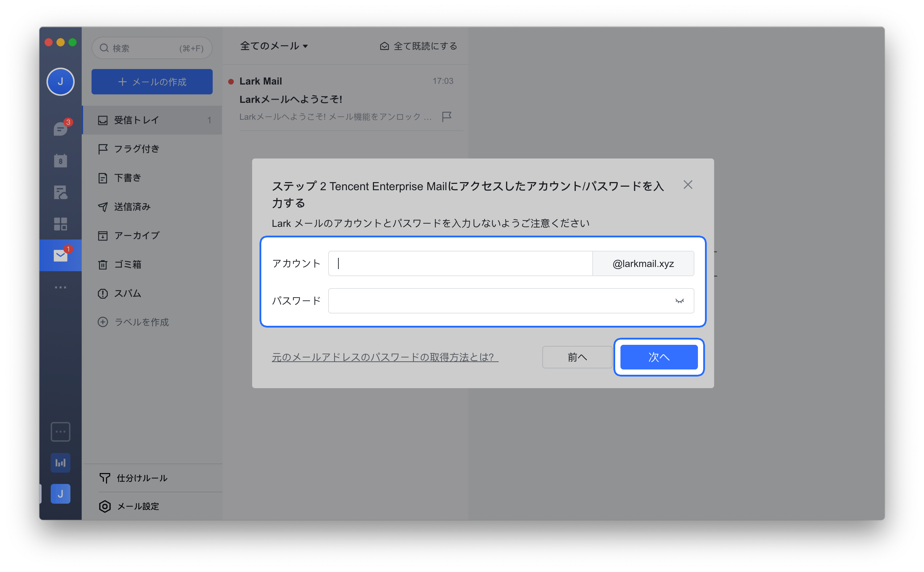
Task: Click the 次へ button
Action: click(658, 357)
